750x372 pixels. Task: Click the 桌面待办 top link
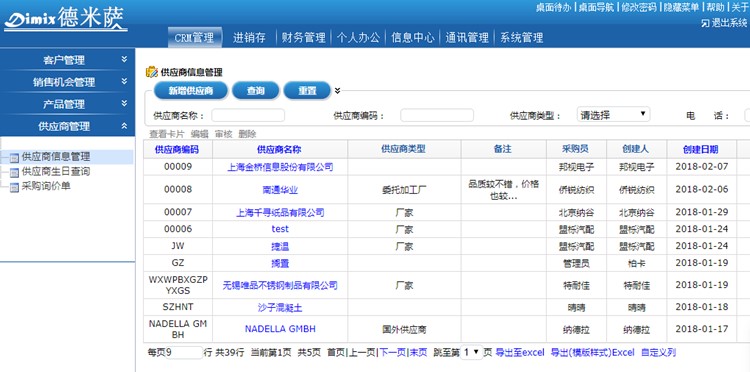(553, 7)
